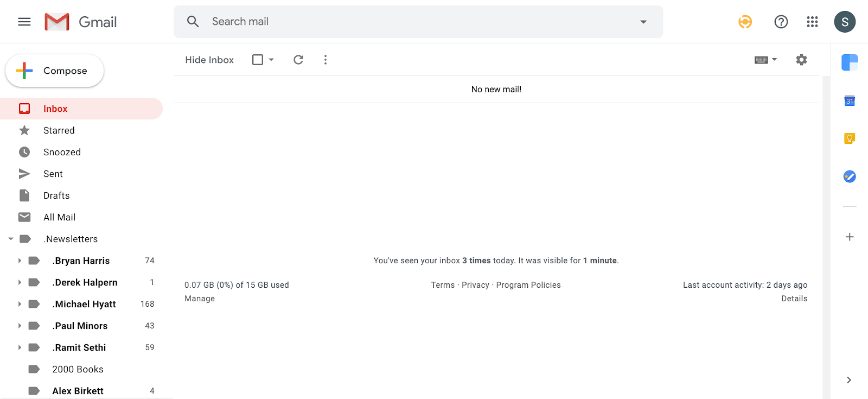
Task: Expand the .Michael Hyatt label
Action: 20,304
